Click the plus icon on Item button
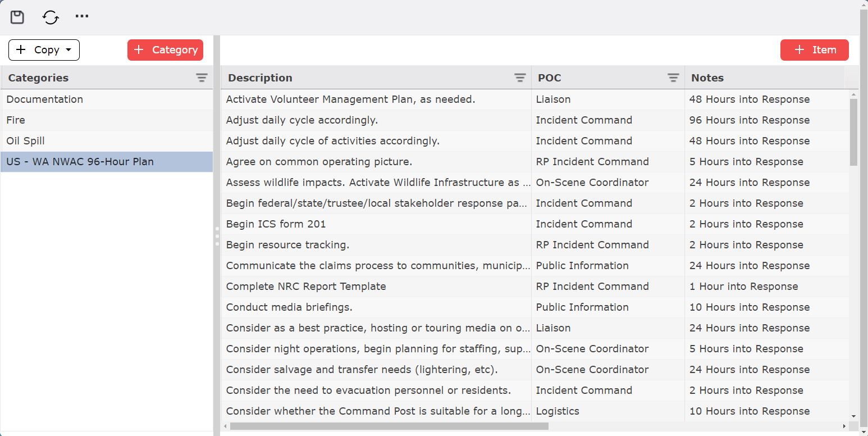Screen dimensions: 868x436 click(x=800, y=50)
